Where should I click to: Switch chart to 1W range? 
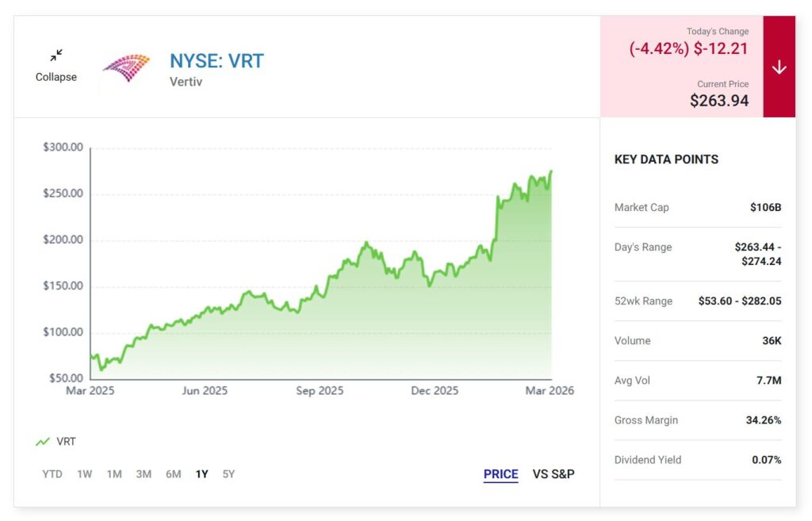[x=84, y=474]
